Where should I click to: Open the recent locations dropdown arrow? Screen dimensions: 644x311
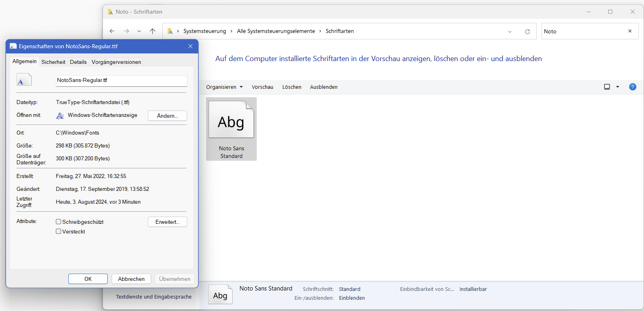(139, 31)
